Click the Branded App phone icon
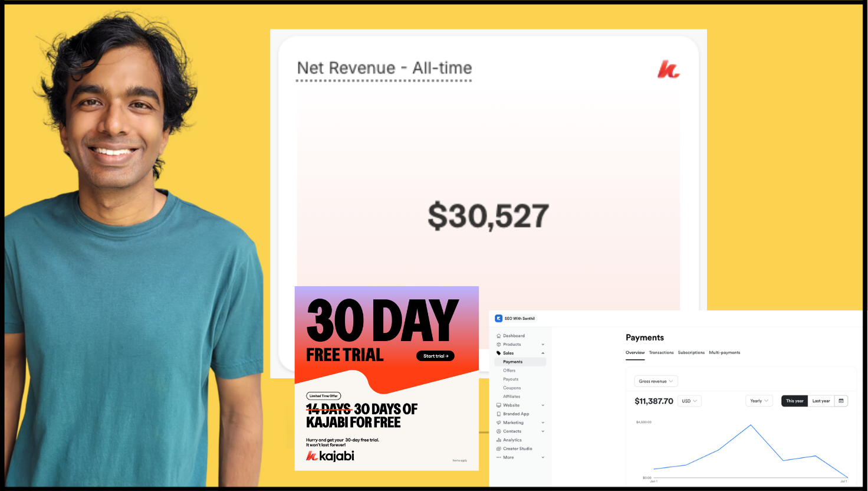This screenshot has width=868, height=491. [499, 414]
